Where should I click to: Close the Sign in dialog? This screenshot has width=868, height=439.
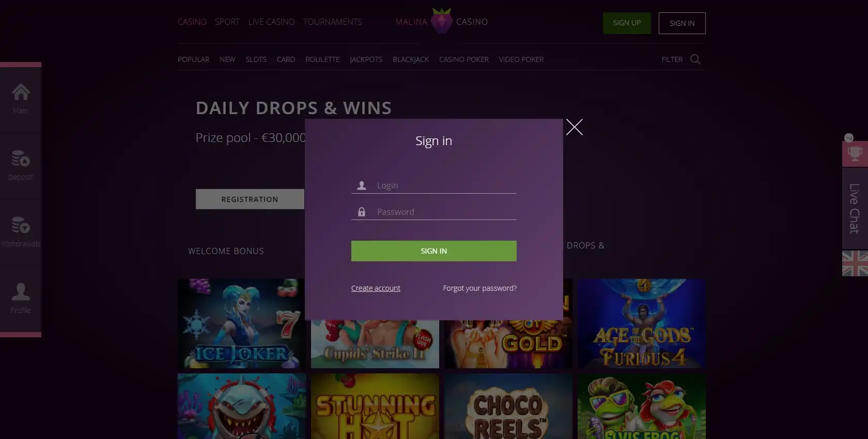click(575, 127)
